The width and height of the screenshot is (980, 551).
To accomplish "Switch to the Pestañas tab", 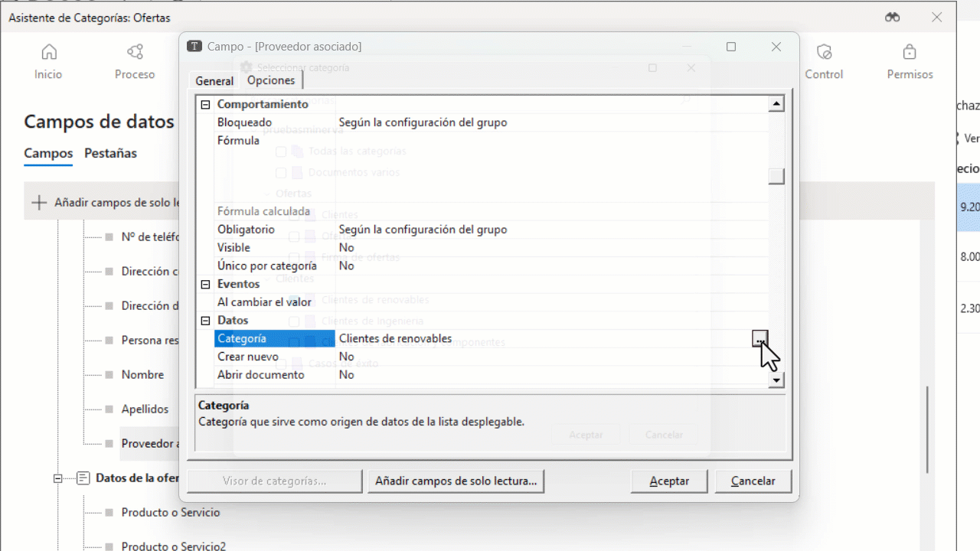I will (x=110, y=153).
